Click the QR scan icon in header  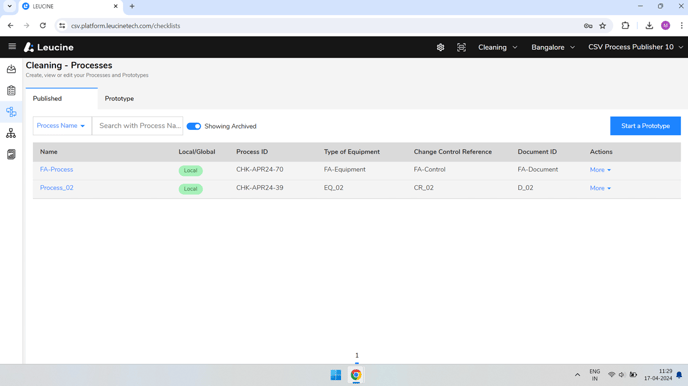pos(461,47)
